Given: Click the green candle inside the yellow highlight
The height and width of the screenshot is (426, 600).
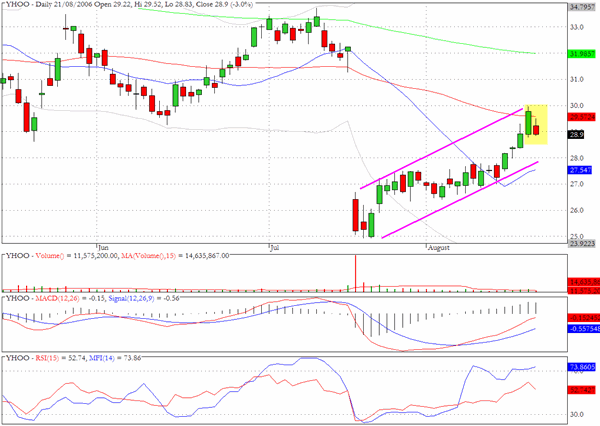Looking at the screenshot, I should coord(528,122).
